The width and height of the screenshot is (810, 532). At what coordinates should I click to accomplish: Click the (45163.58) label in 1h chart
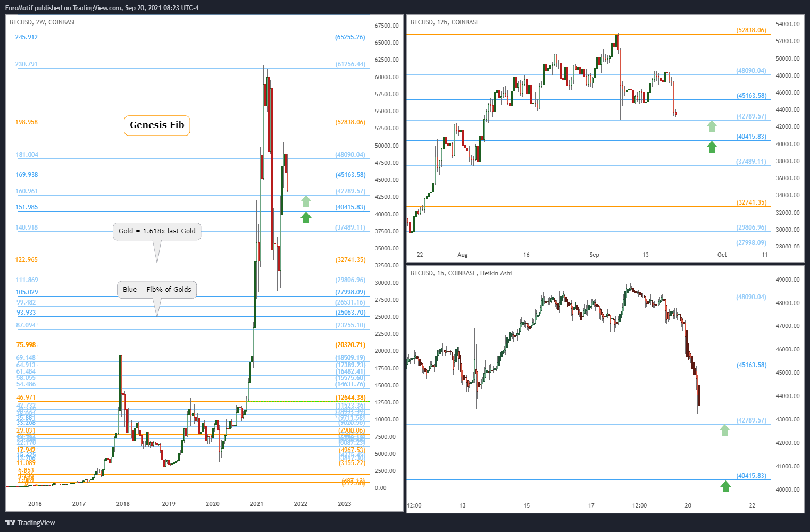[x=751, y=365]
